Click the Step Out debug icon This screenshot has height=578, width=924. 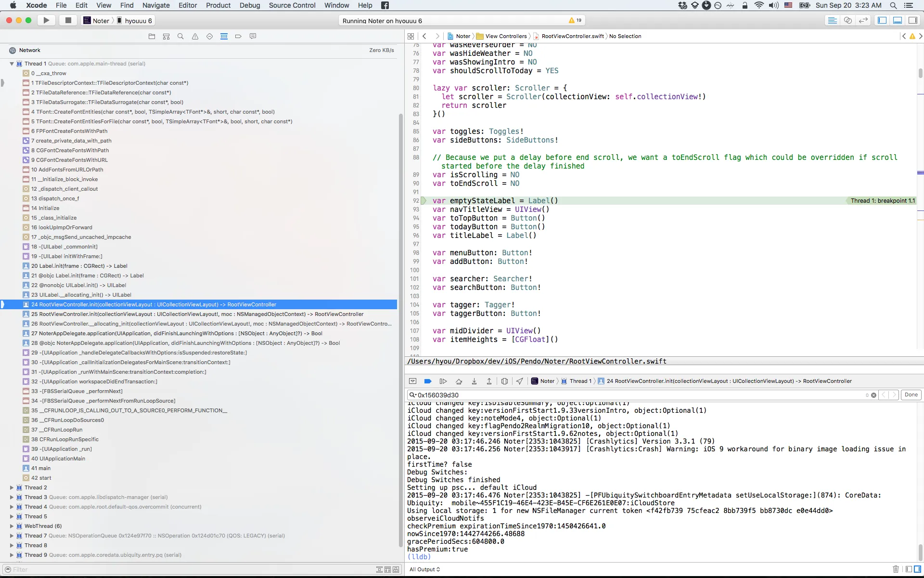tap(489, 381)
